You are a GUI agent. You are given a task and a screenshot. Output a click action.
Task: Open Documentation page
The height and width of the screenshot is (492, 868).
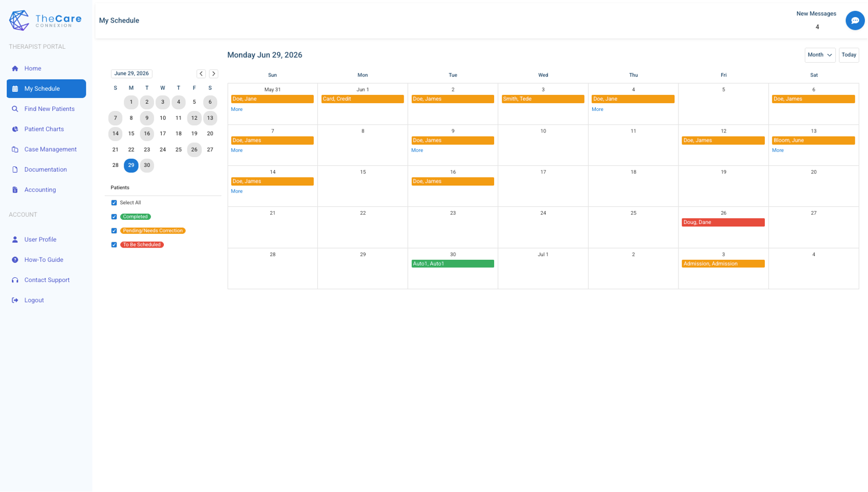[x=46, y=169]
